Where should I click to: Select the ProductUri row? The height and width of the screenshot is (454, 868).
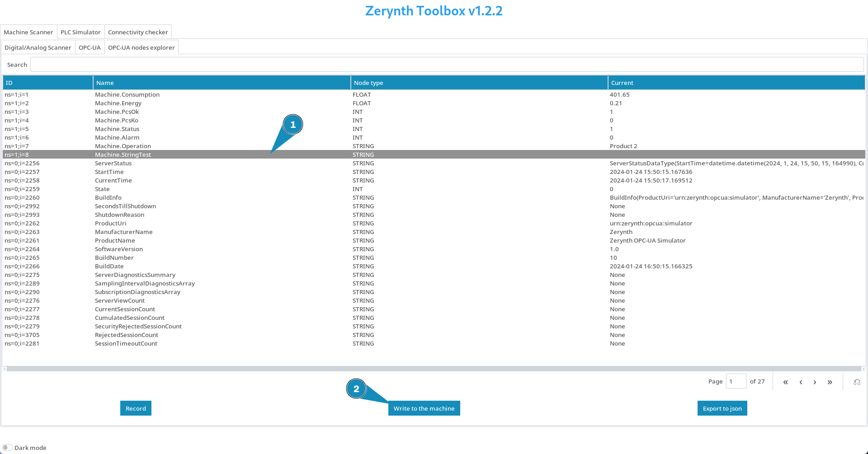click(434, 223)
